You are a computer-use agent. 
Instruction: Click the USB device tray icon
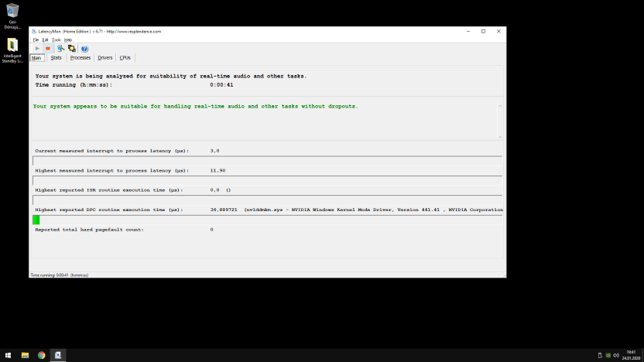[x=600, y=356]
